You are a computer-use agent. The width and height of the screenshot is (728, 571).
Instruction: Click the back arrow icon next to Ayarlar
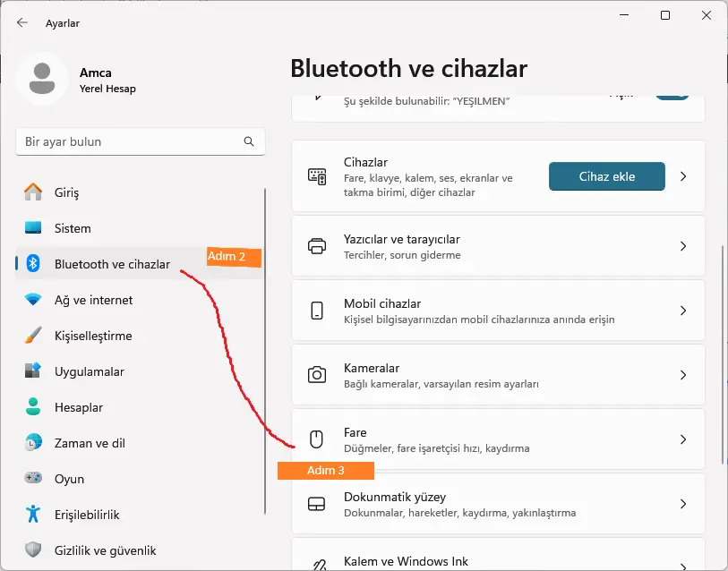coord(21,22)
